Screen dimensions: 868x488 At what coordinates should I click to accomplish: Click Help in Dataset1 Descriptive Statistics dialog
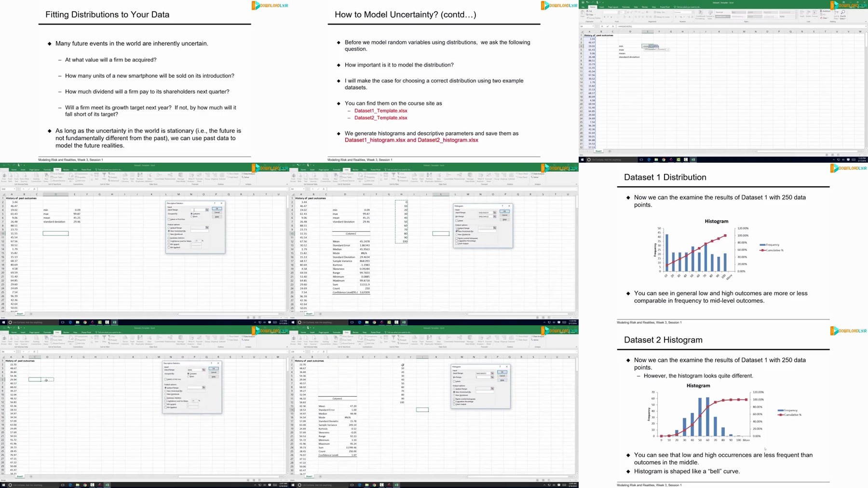[217, 217]
